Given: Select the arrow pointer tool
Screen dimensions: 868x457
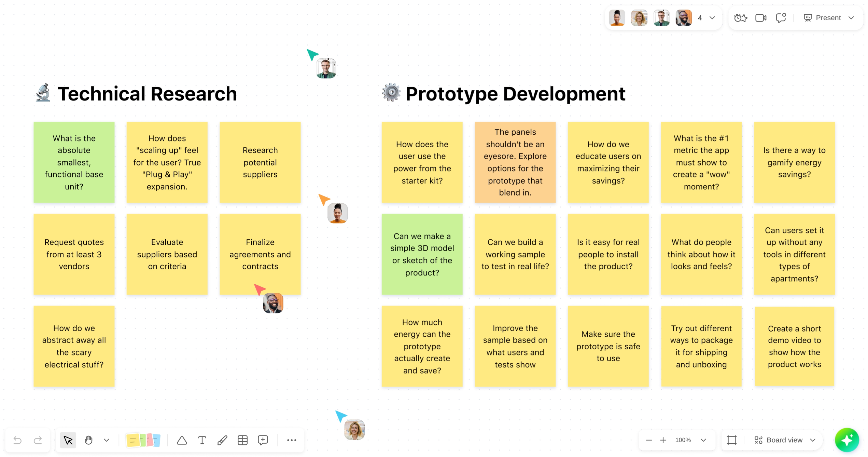Looking at the screenshot, I should [x=68, y=440].
